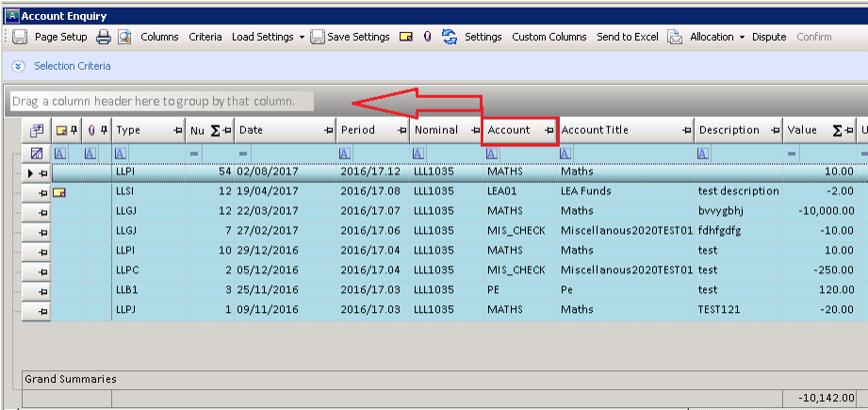Click the sigma summary icon on Value column
Screen dimensions: 868x410
coord(837,131)
